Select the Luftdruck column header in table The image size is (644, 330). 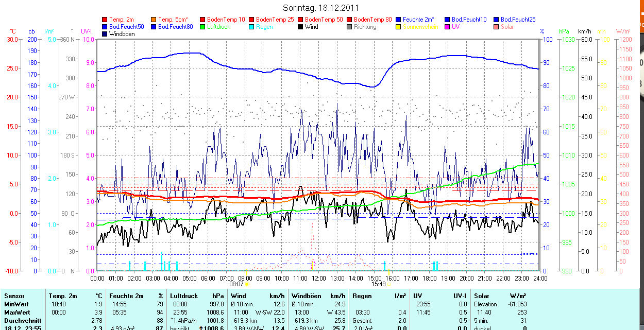184,296
